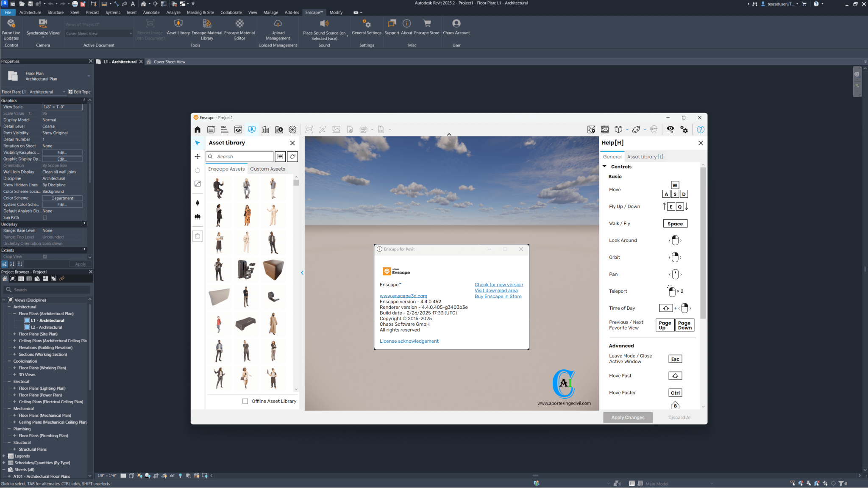Click the Help question mark icon
This screenshot has width=868, height=488.
click(x=701, y=130)
